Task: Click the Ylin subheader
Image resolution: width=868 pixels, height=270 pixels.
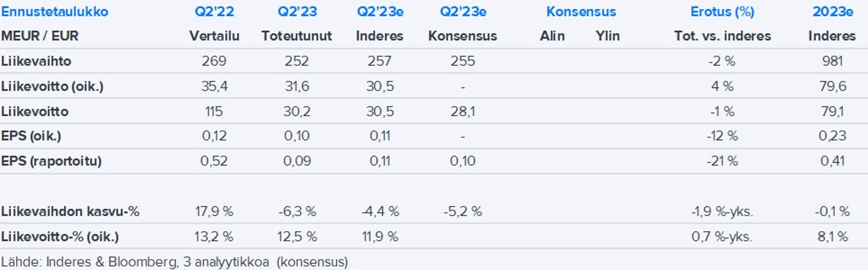Action: pyautogui.click(x=608, y=36)
